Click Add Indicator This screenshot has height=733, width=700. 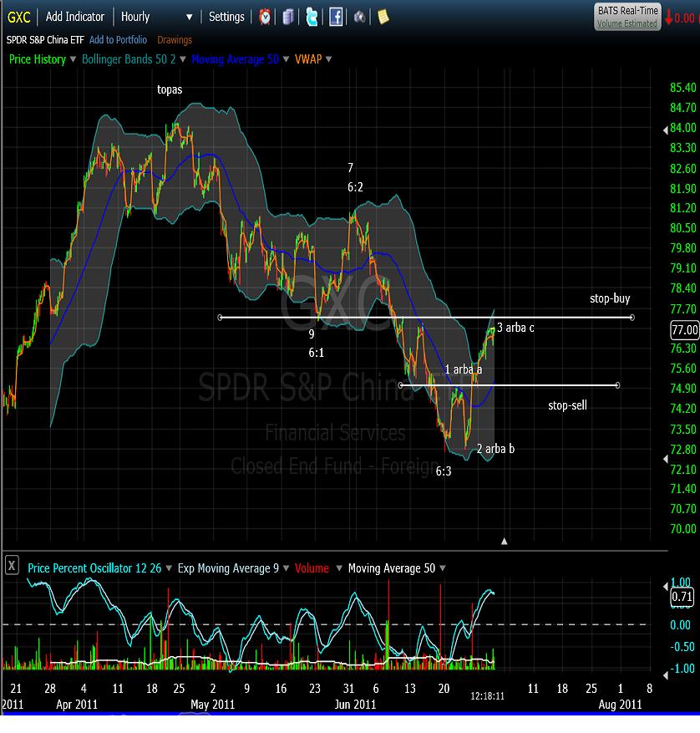(75, 17)
